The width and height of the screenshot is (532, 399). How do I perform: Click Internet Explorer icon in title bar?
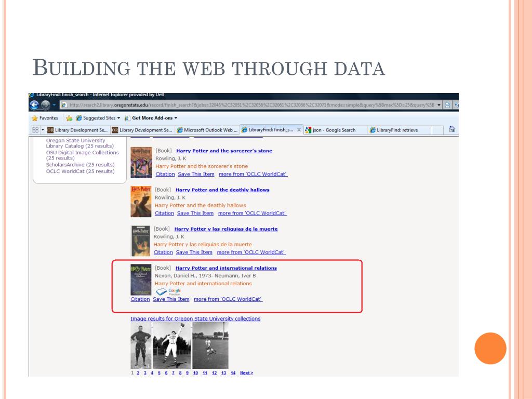[x=32, y=95]
